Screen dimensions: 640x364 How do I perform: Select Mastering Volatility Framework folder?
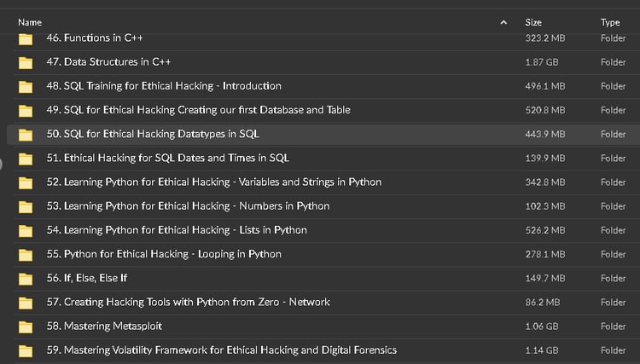(x=221, y=350)
